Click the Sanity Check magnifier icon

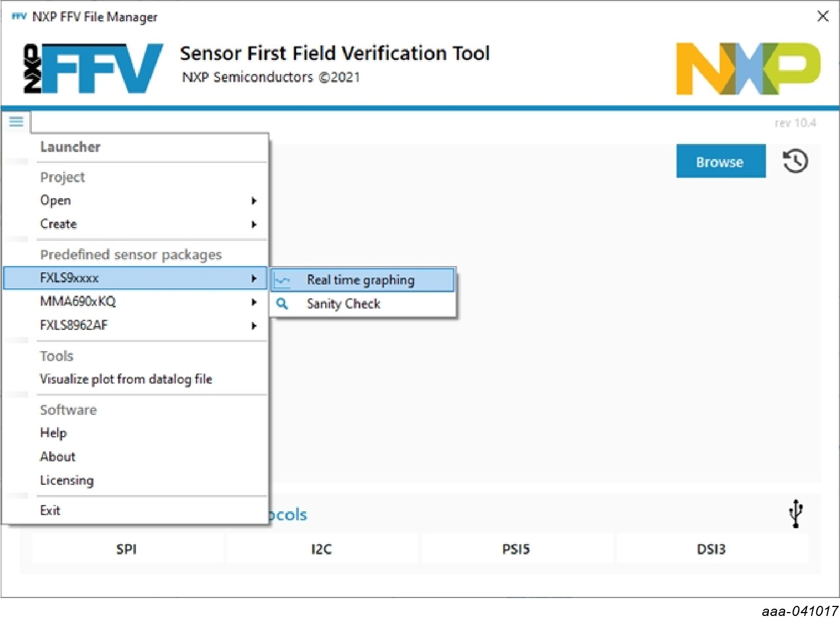pos(283,304)
